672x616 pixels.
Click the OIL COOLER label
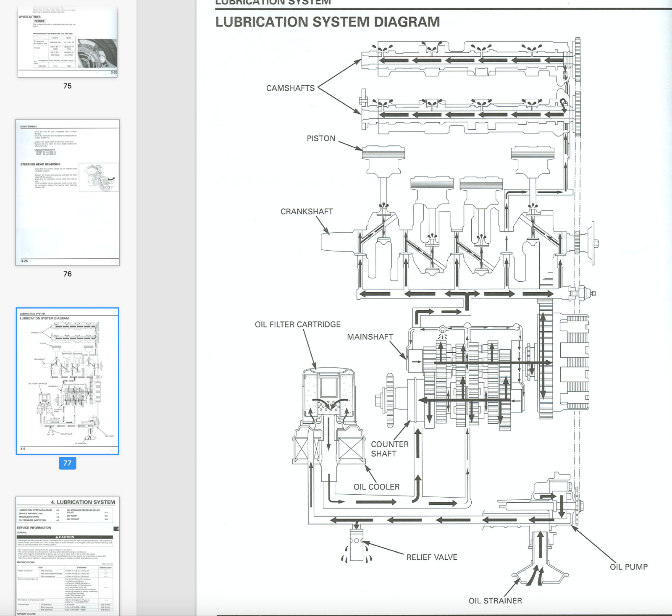click(376, 487)
